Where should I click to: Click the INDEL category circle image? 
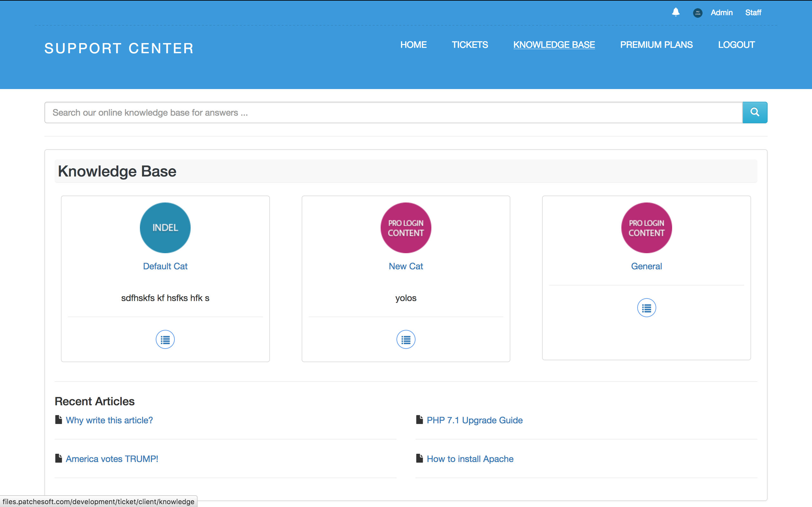tap(165, 228)
